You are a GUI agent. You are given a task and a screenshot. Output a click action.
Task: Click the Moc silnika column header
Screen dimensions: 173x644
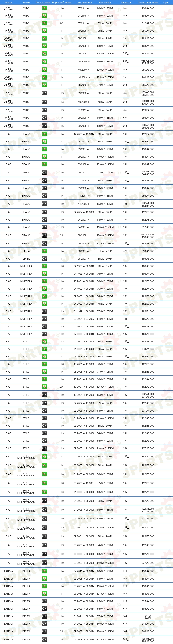click(x=105, y=2)
